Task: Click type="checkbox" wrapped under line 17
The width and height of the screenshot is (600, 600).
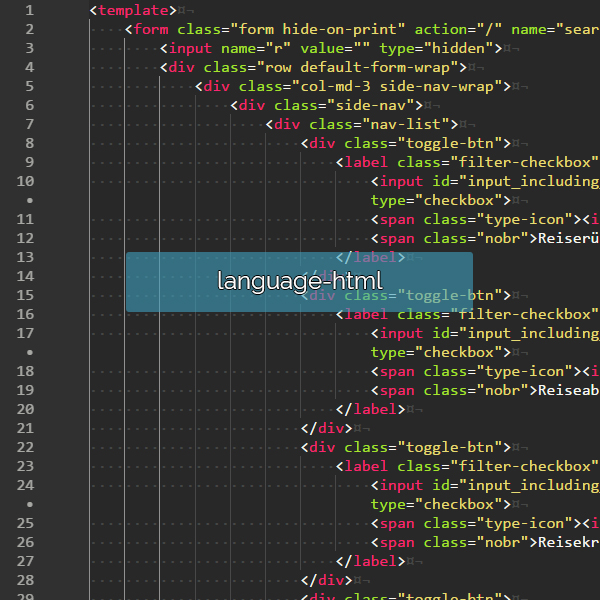Action: [x=436, y=352]
